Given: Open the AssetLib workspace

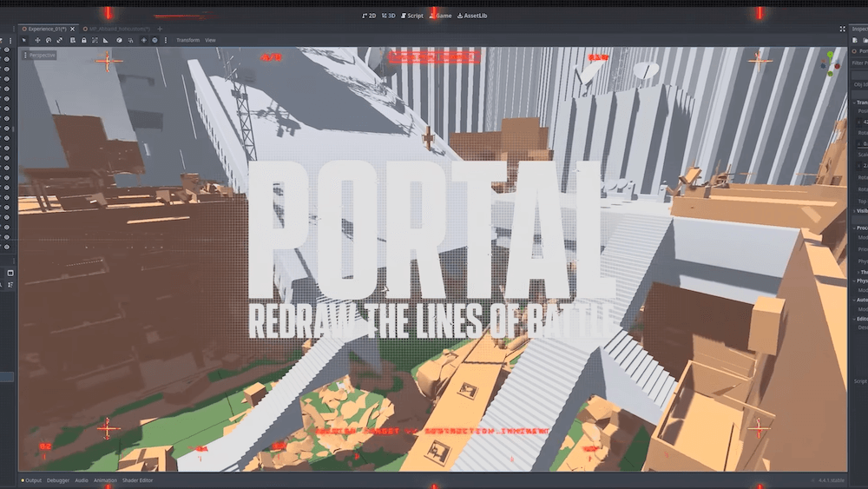Looking at the screenshot, I should (x=472, y=16).
